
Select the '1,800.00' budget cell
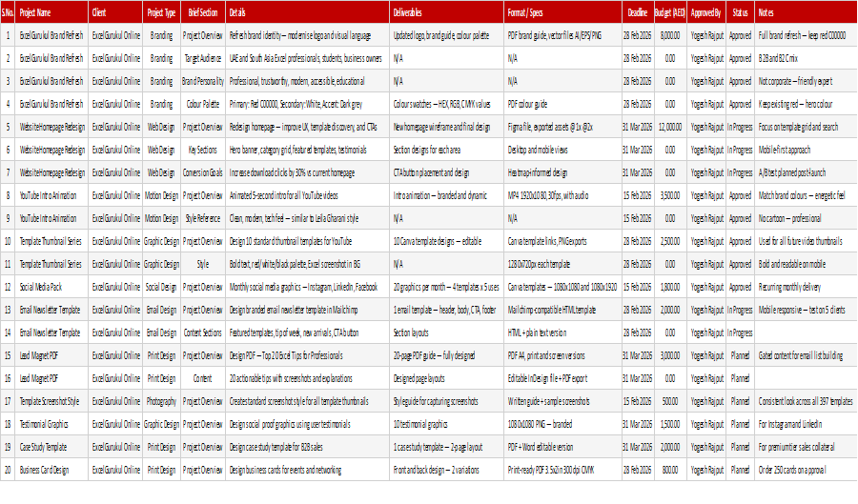coord(670,287)
